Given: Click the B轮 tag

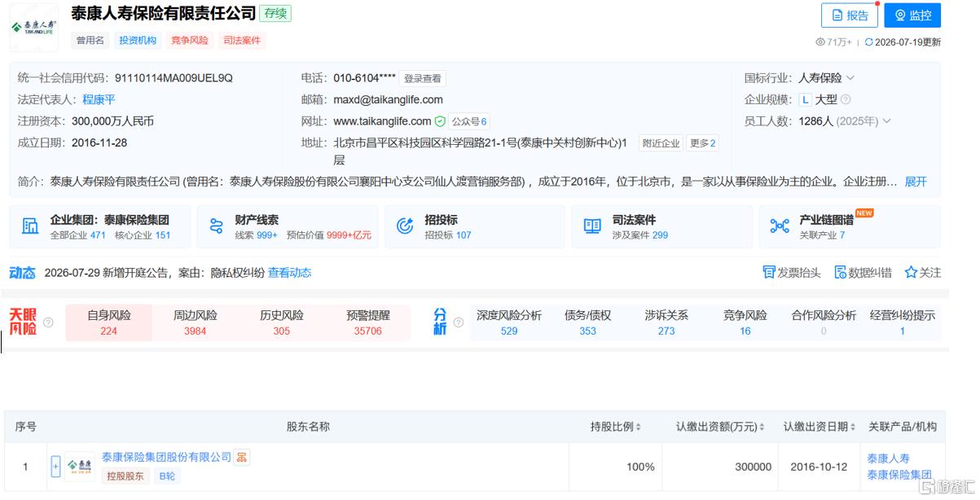Looking at the screenshot, I should tap(167, 476).
